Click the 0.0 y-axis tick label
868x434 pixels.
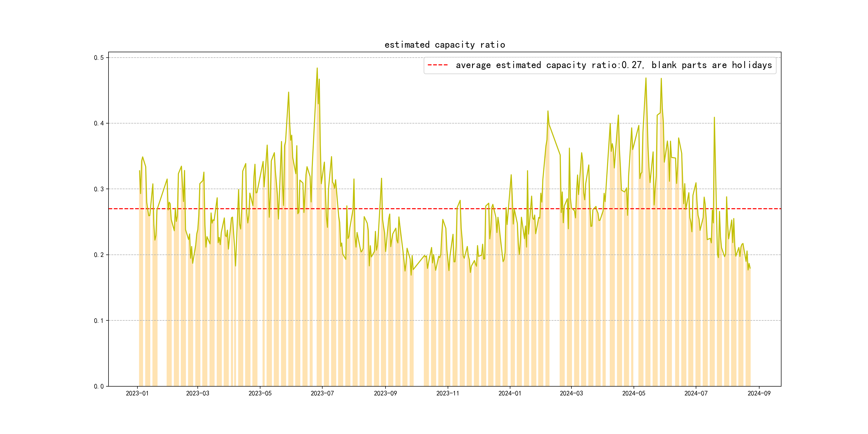coord(99,386)
